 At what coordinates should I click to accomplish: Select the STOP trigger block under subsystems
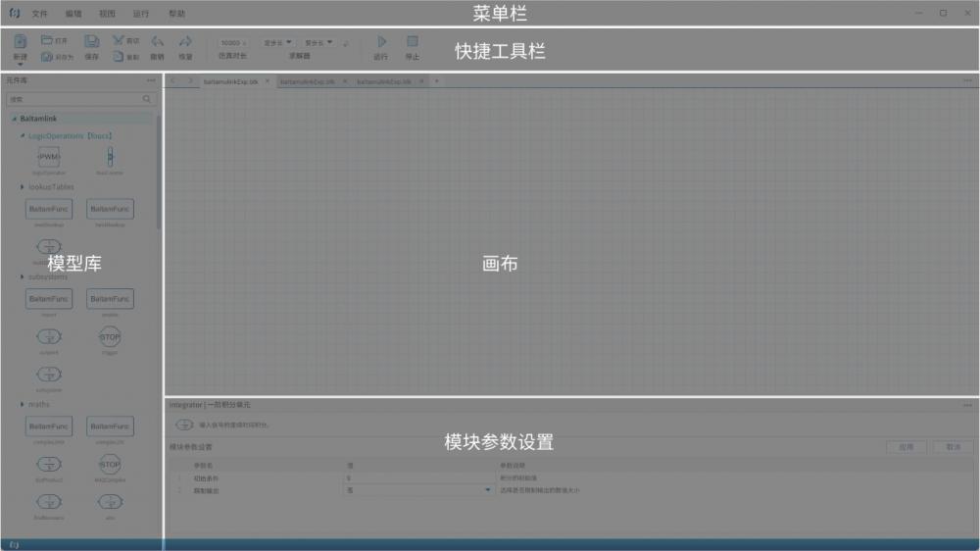(x=110, y=337)
